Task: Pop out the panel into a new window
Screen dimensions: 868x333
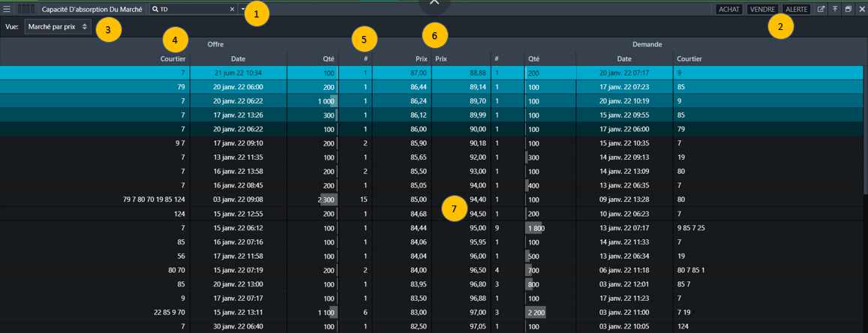Action: [821, 9]
